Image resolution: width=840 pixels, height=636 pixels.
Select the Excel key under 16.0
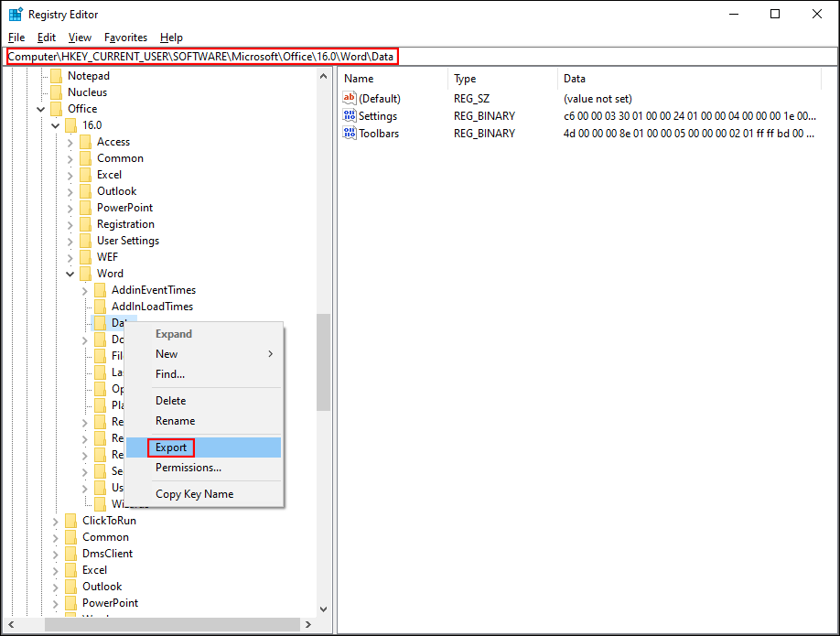109,175
